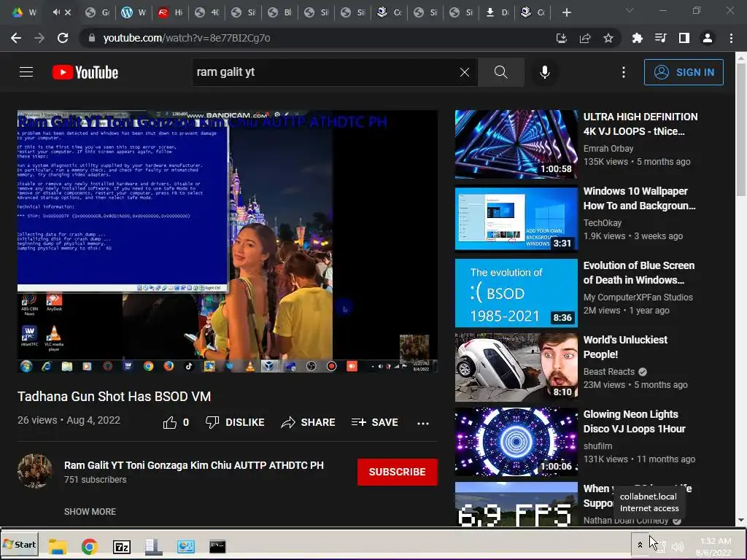Switch to the 'Hi' tab

[x=170, y=12]
